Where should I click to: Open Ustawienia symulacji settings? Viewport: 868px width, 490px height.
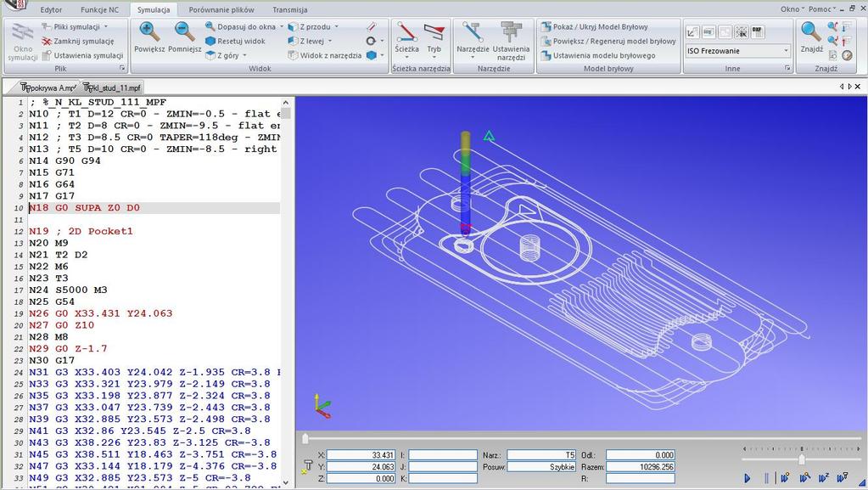click(x=82, y=55)
